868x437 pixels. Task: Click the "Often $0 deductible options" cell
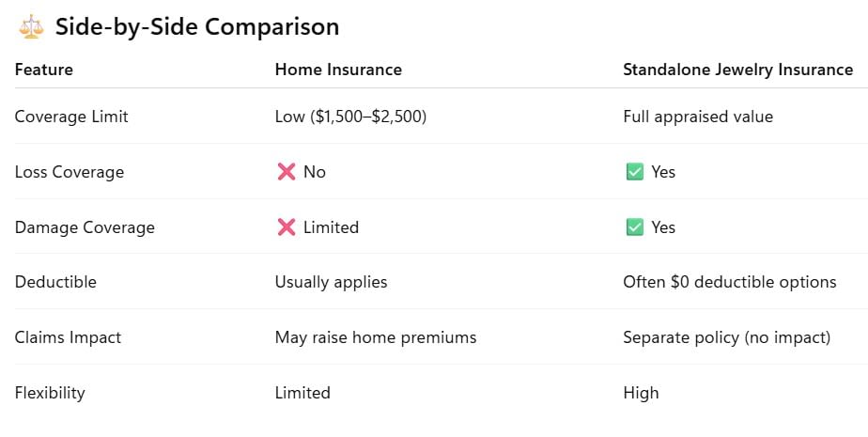pos(729,282)
